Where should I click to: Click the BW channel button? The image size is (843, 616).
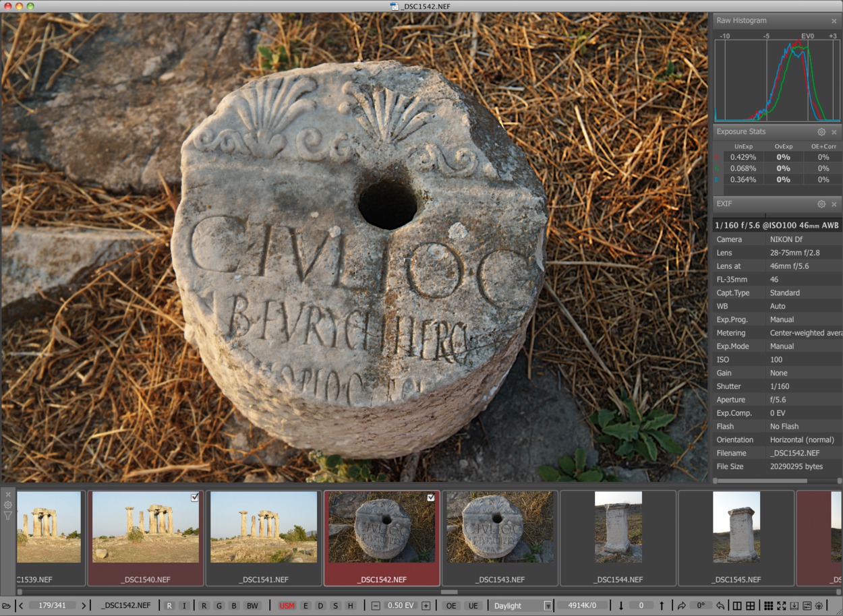click(x=252, y=606)
